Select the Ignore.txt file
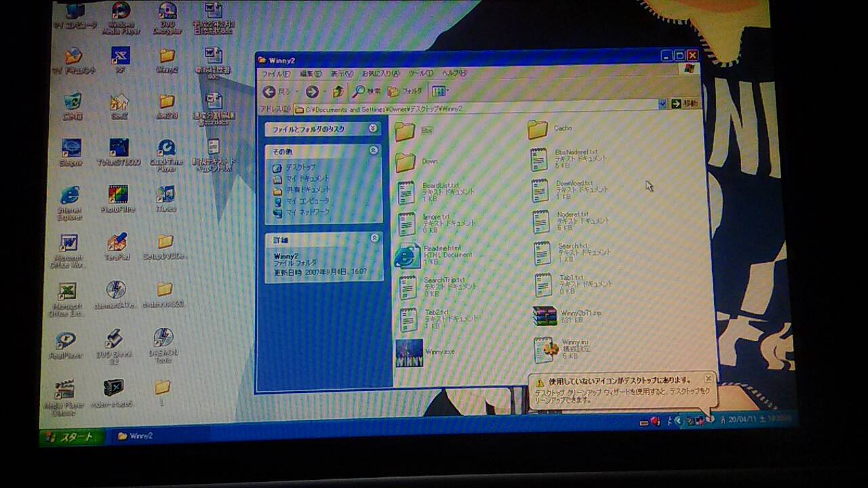Image resolution: width=868 pixels, height=488 pixels. tap(407, 224)
